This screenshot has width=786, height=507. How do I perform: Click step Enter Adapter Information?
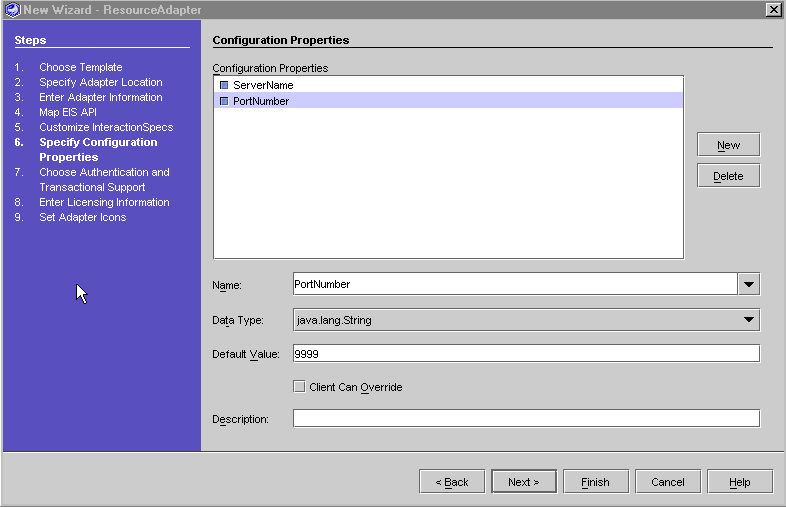coord(101,97)
